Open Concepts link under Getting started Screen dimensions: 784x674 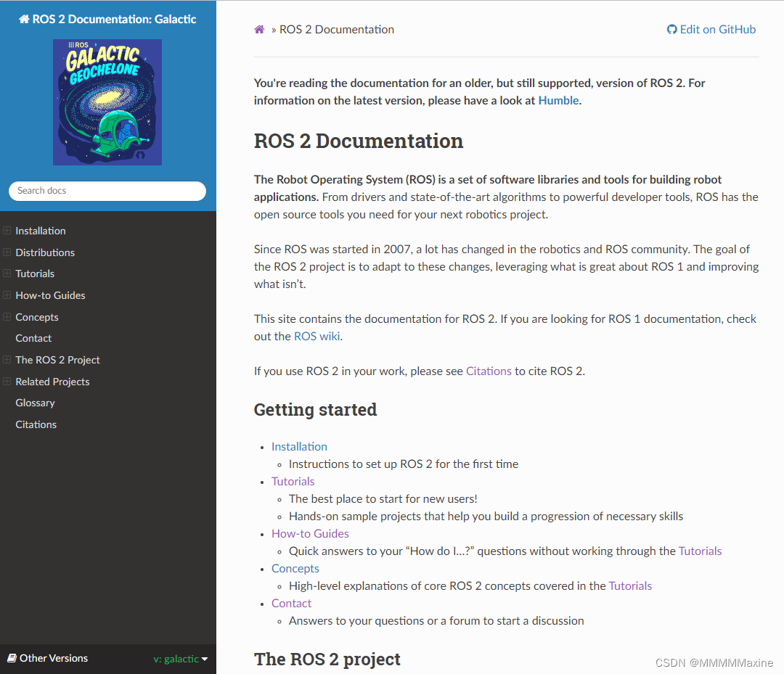(x=295, y=569)
